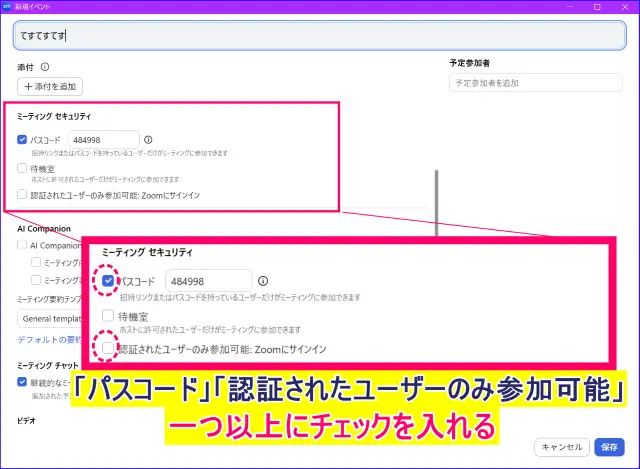Click the AI Companion section heading
Viewport: 640px width, 469px height.
(44, 229)
